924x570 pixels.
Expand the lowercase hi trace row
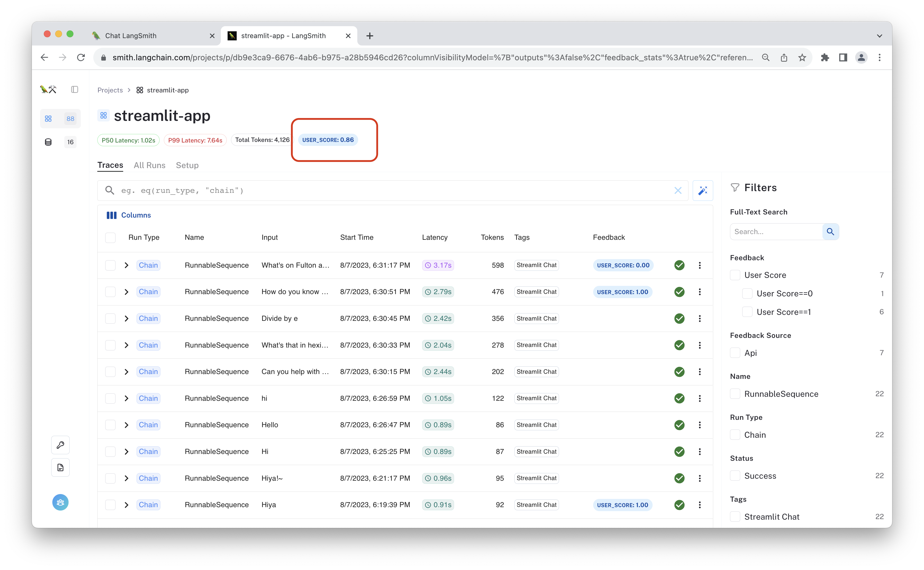coord(126,398)
